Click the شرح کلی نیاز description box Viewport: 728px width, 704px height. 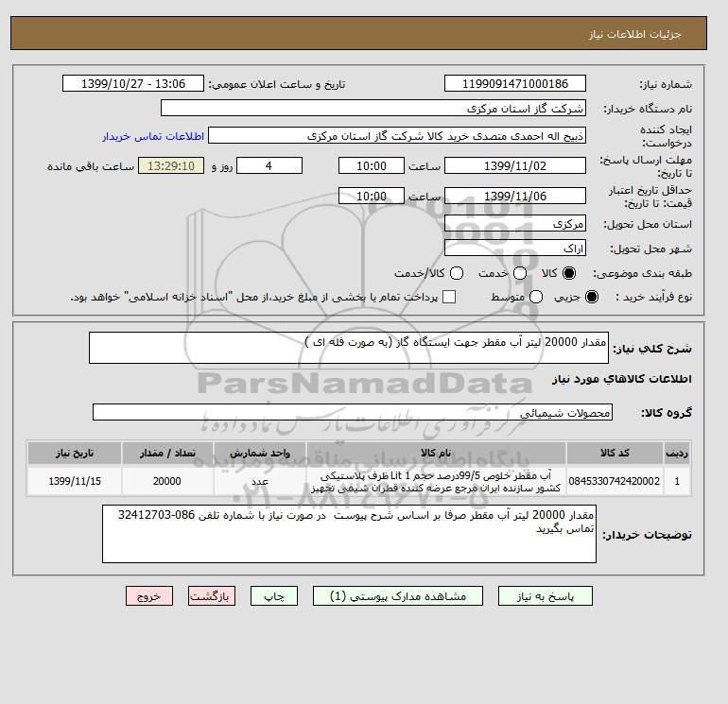click(x=349, y=348)
